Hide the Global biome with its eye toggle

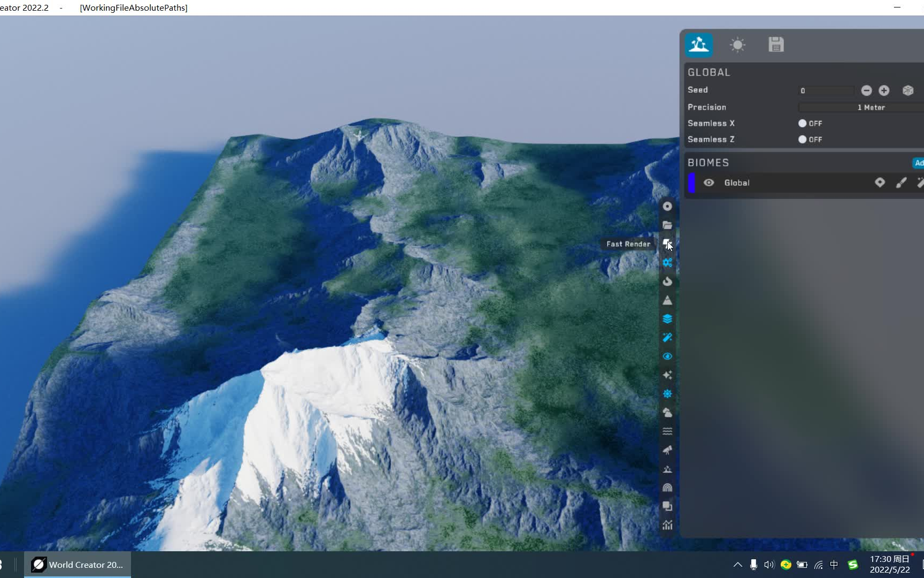pos(709,182)
